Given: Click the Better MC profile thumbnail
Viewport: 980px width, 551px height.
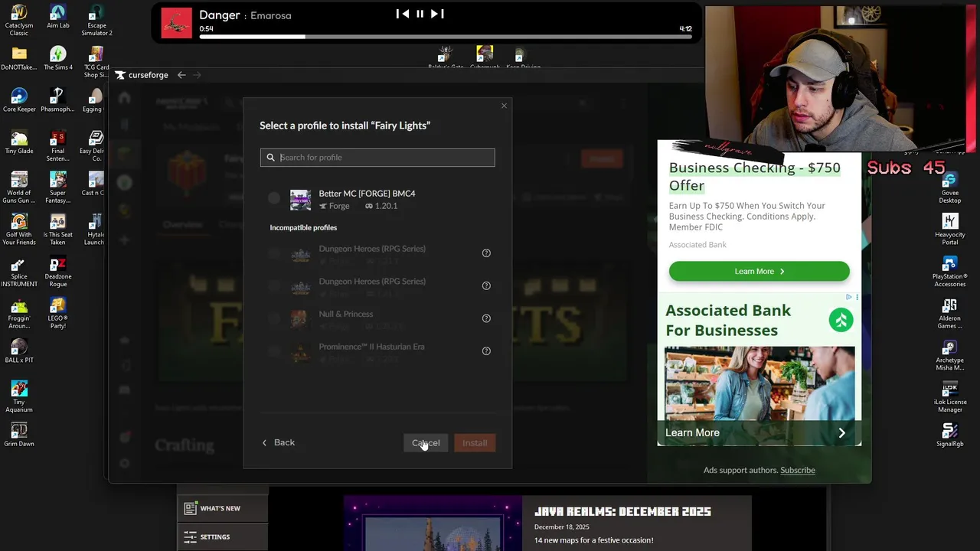Looking at the screenshot, I should (x=300, y=200).
